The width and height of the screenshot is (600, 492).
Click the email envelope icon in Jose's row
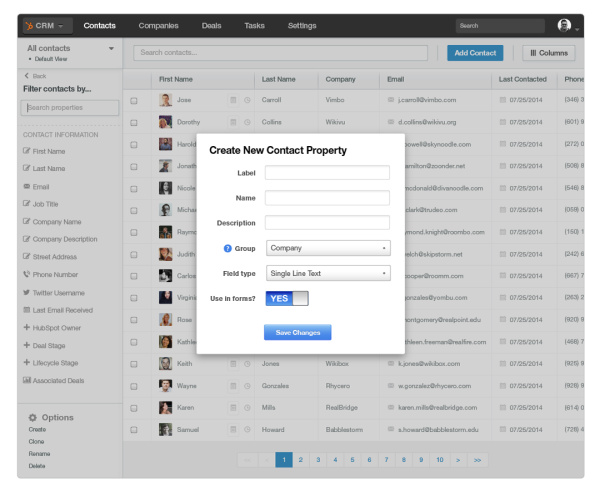pyautogui.click(x=390, y=100)
